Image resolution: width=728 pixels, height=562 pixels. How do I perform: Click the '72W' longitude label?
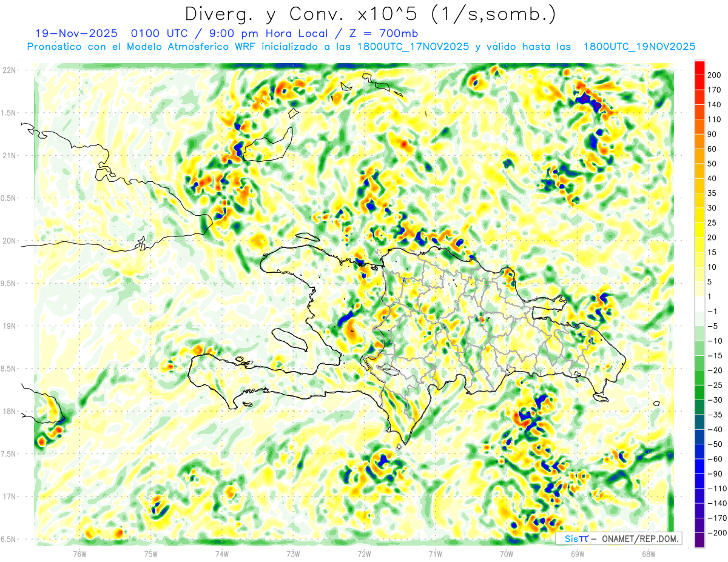tap(364, 554)
